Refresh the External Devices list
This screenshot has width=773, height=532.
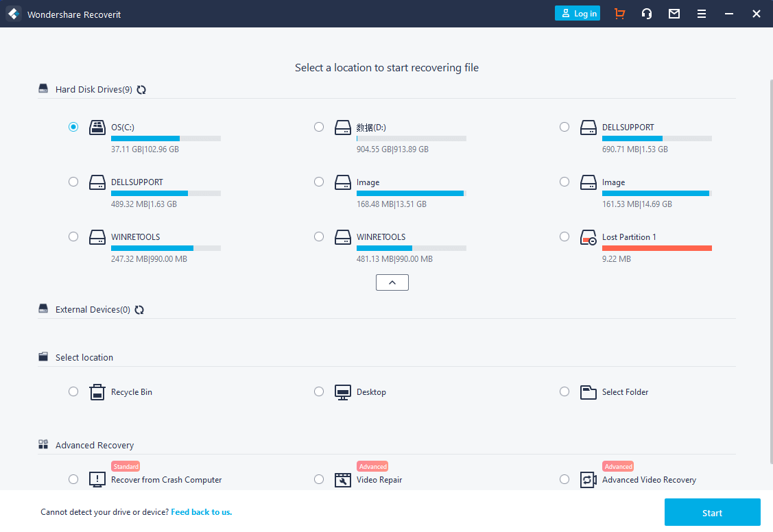click(x=139, y=310)
